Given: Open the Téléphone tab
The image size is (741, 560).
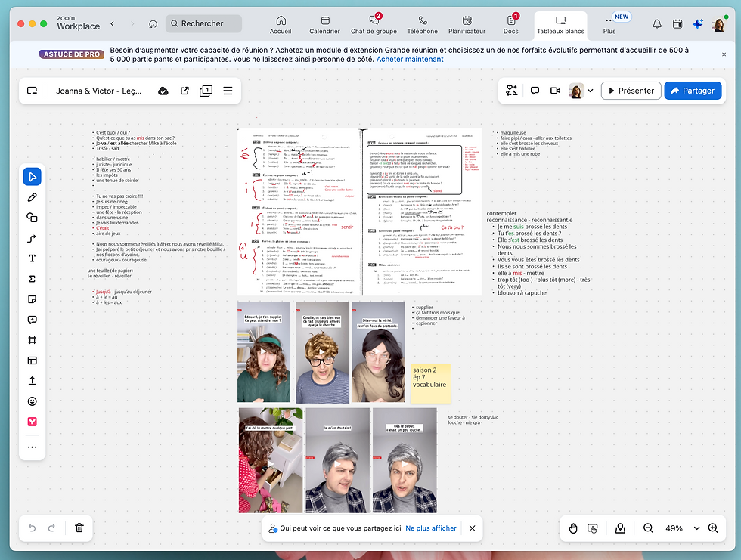Looking at the screenshot, I should tap(423, 24).
